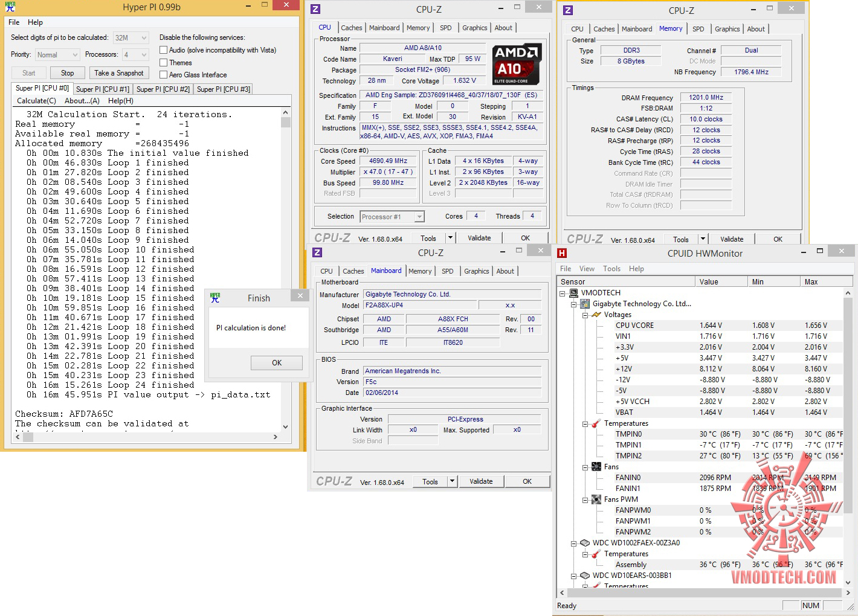The width and height of the screenshot is (858, 616).
Task: Click the Voltages node icon
Action: pos(596,315)
